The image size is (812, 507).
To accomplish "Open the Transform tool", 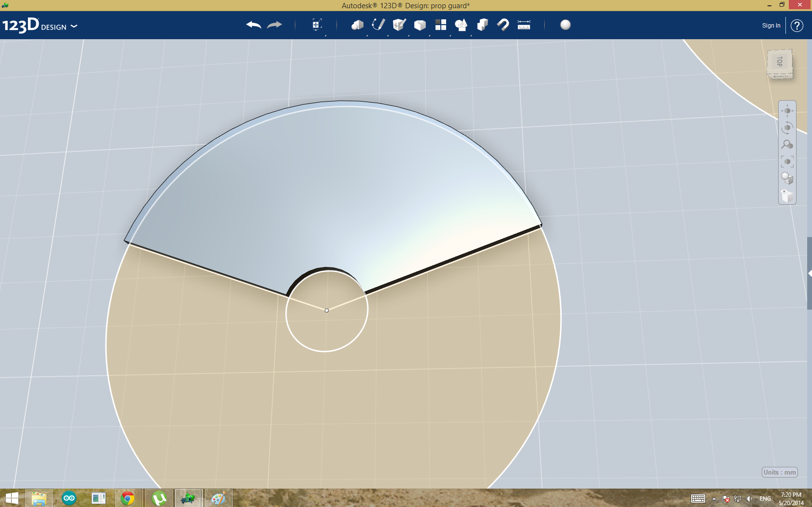I will [x=317, y=25].
